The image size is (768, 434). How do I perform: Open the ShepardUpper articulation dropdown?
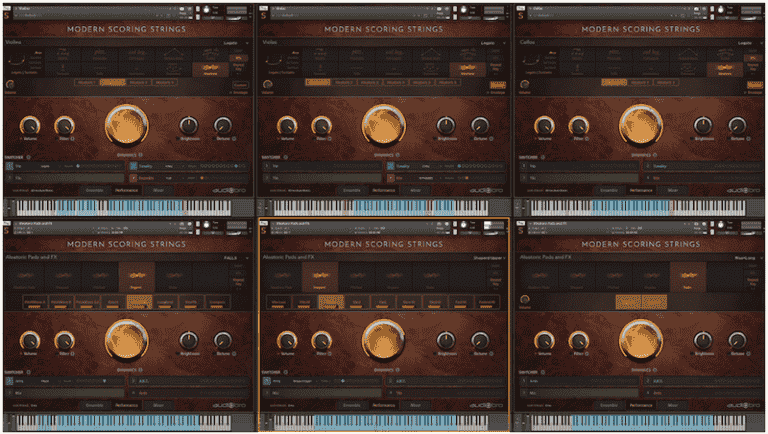490,258
